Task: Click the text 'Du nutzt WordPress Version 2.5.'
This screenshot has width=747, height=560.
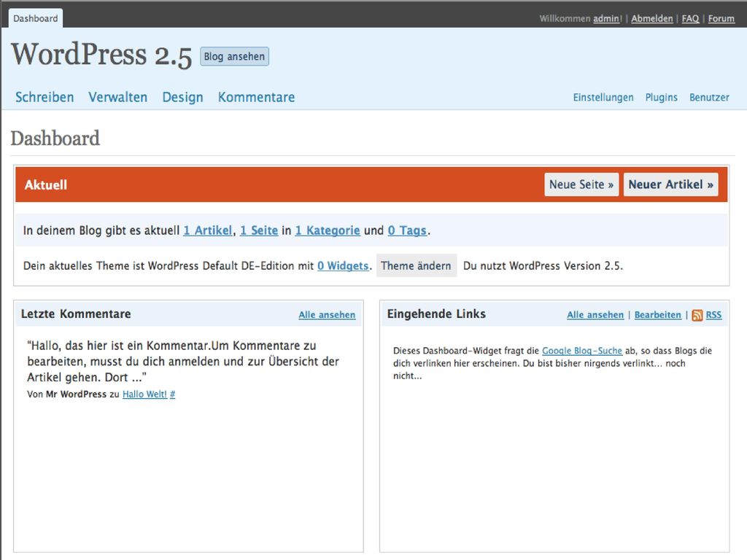Action: (x=543, y=265)
